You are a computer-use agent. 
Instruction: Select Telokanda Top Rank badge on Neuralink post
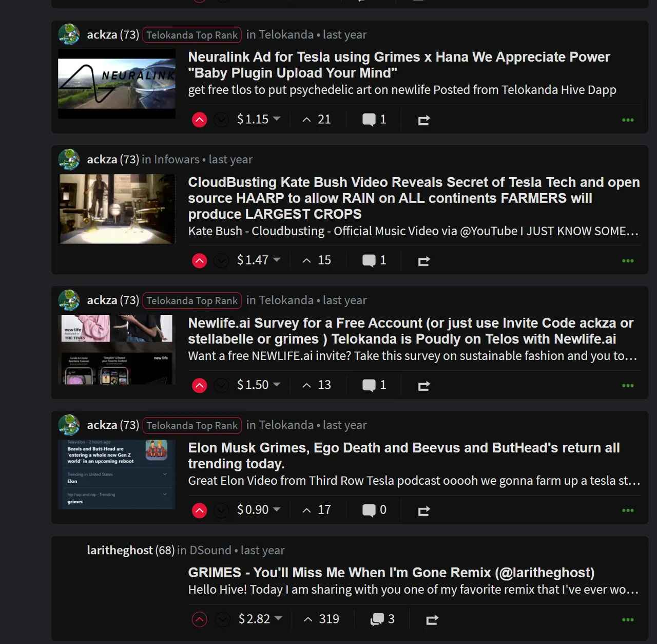pyautogui.click(x=192, y=35)
